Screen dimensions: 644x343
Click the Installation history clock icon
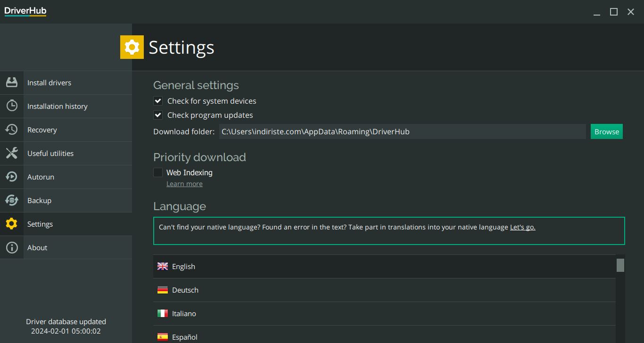[12, 106]
